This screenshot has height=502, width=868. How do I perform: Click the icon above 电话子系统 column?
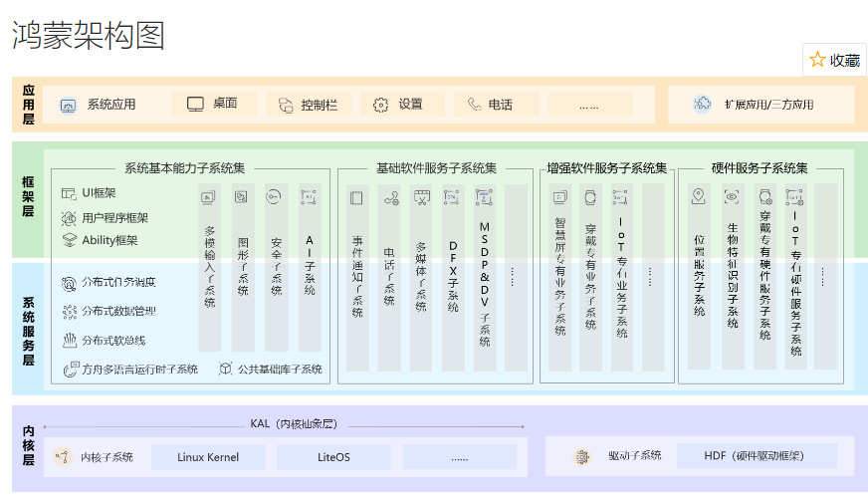tap(391, 198)
